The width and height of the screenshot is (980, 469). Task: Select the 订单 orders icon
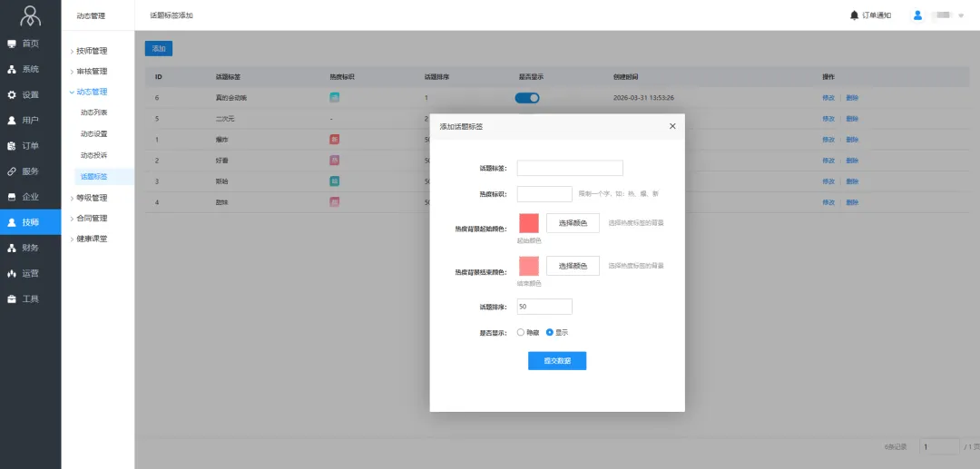[12, 145]
